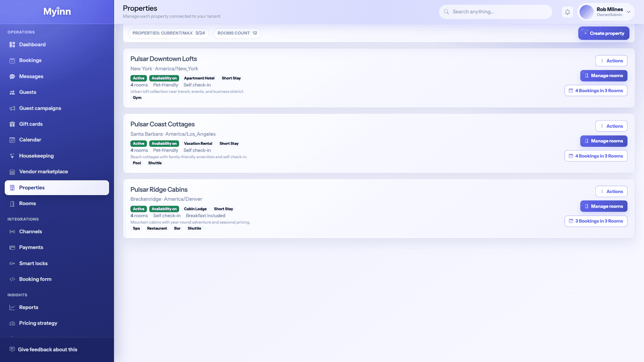Viewport: 644px width, 362px height.
Task: View 3 Bookings in 3 Rooms
Action: [596, 221]
